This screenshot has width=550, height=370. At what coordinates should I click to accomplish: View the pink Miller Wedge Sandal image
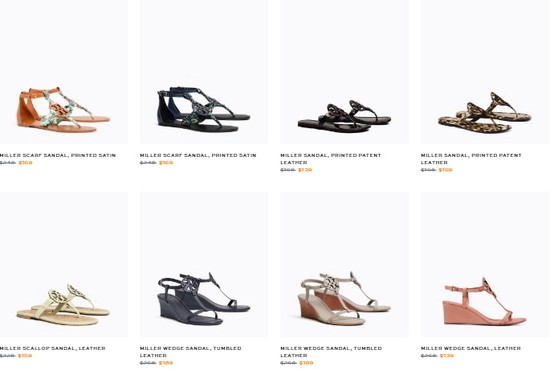click(x=485, y=264)
